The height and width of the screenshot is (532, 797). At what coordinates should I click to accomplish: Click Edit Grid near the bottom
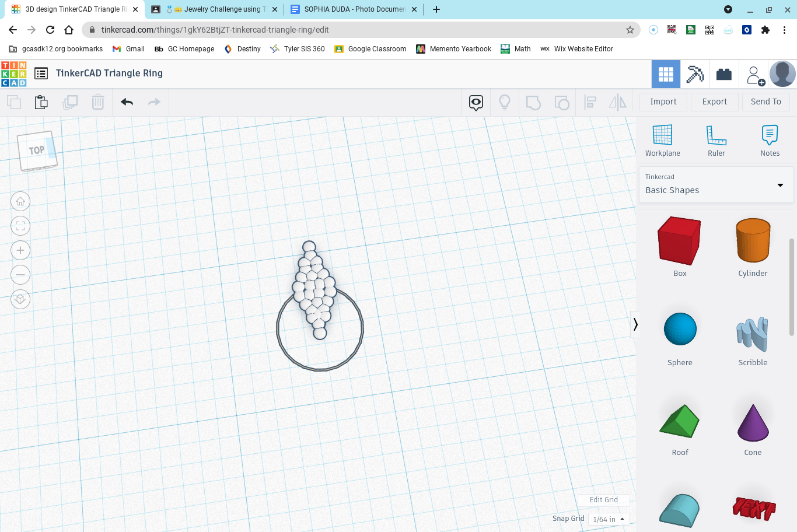point(604,500)
